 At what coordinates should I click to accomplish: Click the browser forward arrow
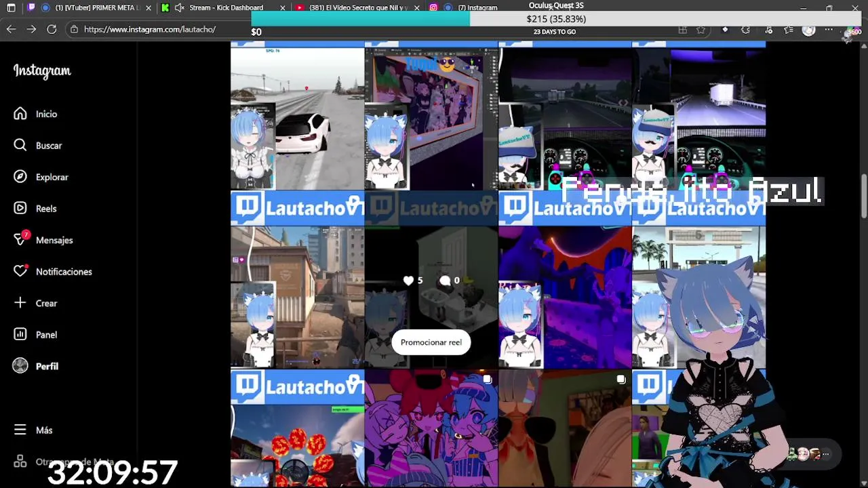(31, 29)
